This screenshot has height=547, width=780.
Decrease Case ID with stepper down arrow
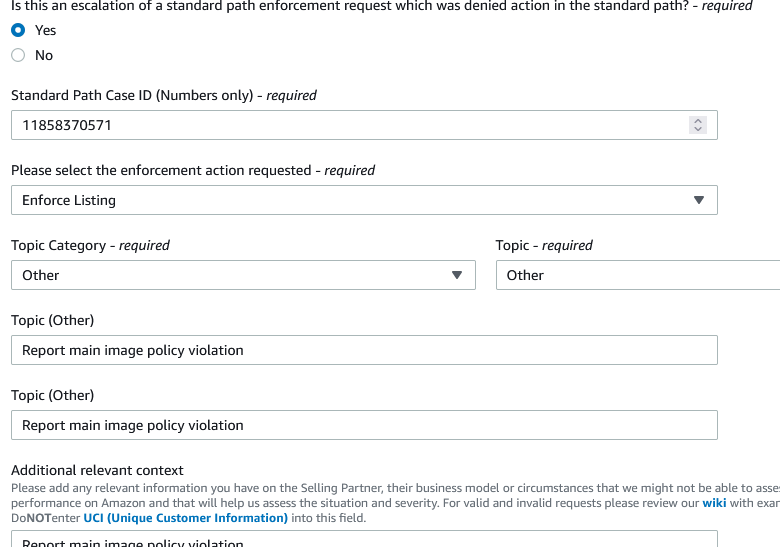tap(698, 129)
